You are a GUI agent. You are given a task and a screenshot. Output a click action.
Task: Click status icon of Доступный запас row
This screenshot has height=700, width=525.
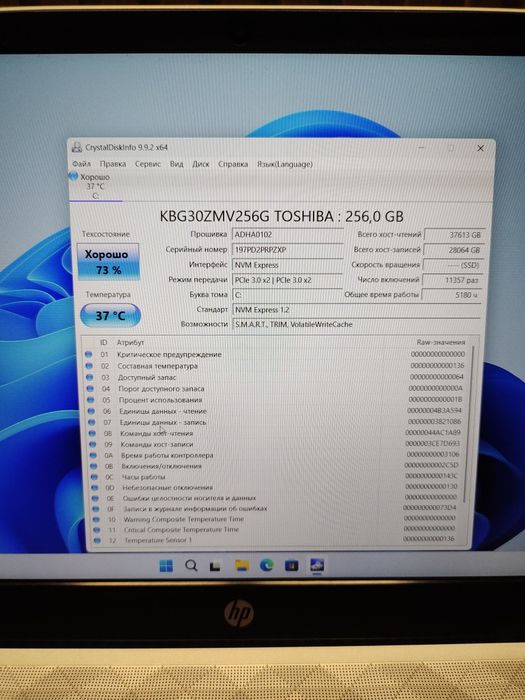click(89, 377)
